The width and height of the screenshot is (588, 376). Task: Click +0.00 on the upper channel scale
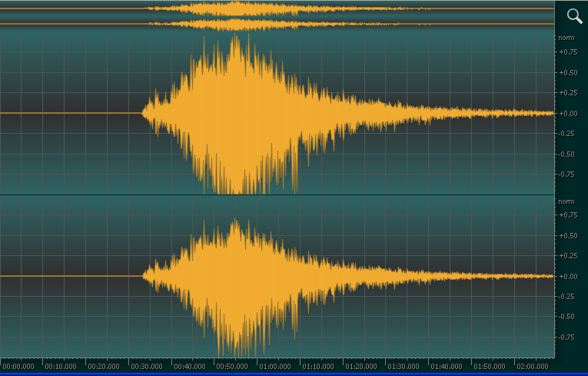569,113
